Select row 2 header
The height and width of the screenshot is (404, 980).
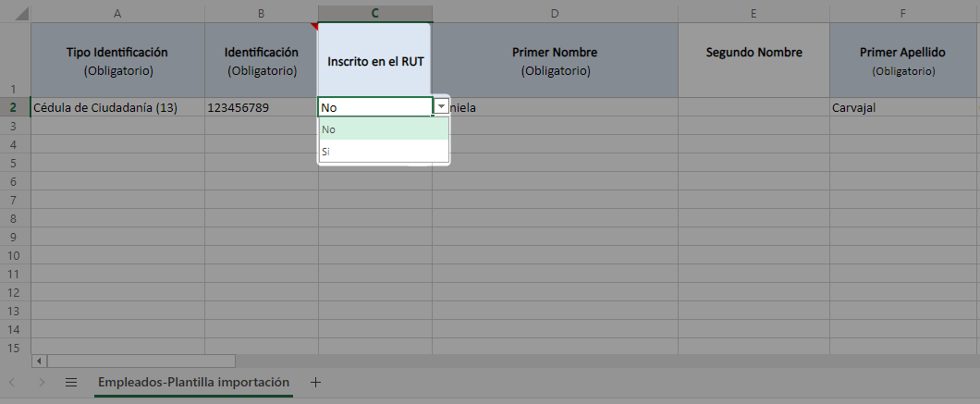14,107
